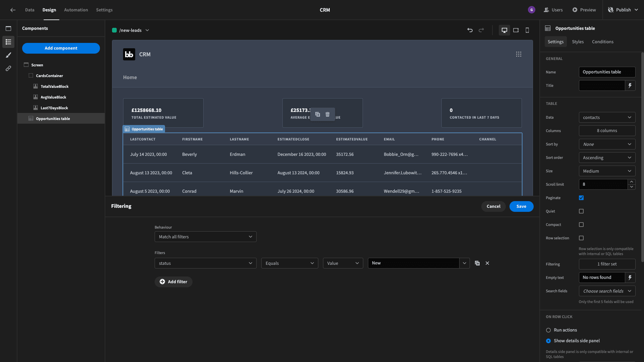Click the undo arrow icon
The height and width of the screenshot is (362, 644).
[x=470, y=30]
